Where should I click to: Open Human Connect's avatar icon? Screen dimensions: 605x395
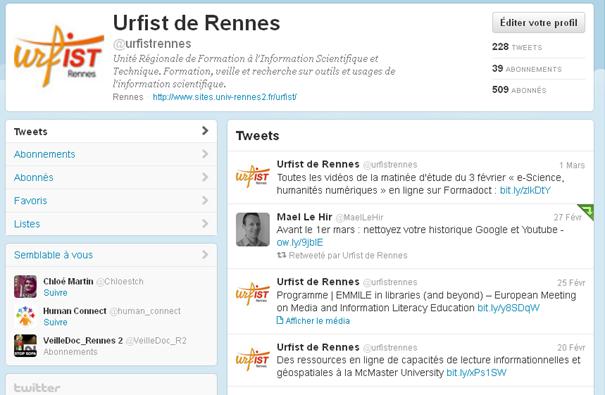pos(25,316)
